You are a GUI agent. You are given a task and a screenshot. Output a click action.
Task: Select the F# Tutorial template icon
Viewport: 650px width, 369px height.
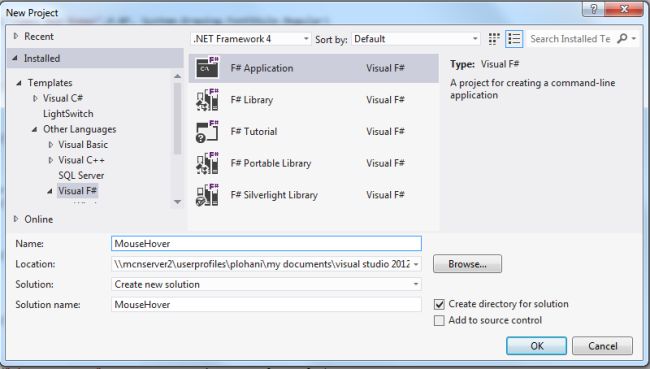(x=207, y=131)
